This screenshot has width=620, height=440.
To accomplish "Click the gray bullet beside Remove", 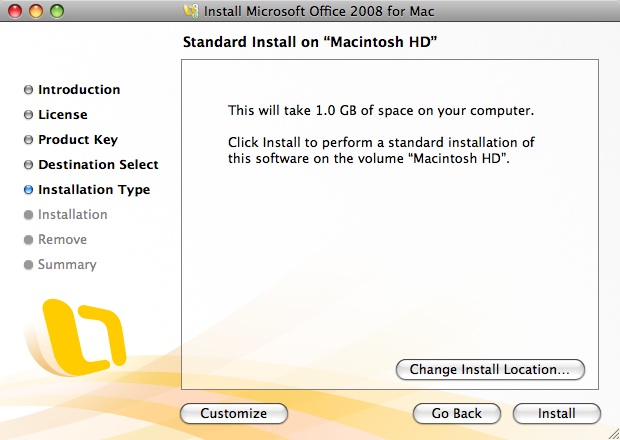I will click(x=28, y=240).
